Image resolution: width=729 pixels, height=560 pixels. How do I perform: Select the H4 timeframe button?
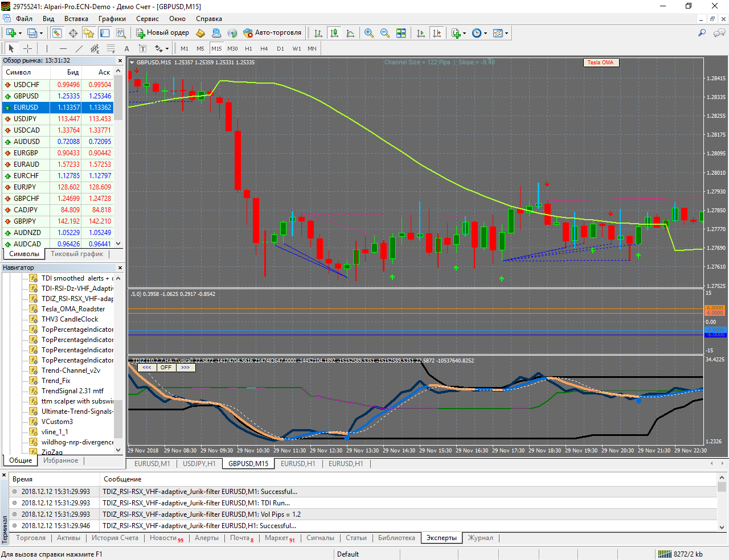click(x=264, y=49)
